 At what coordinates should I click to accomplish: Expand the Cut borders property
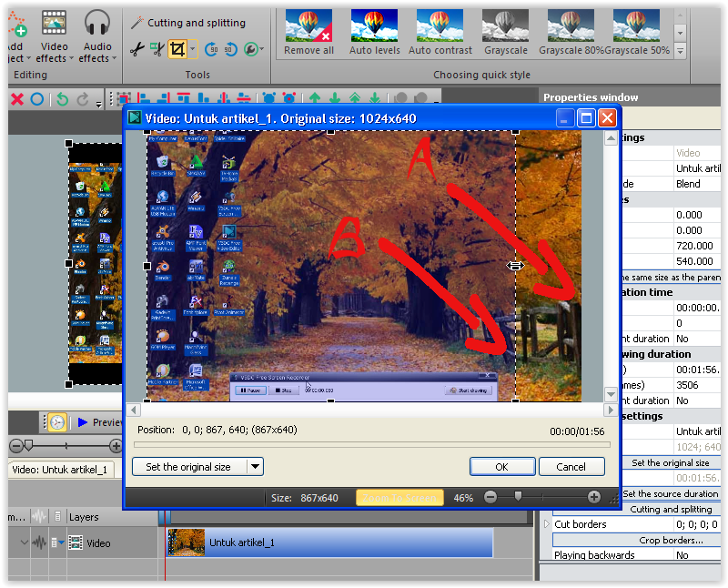coord(547,524)
